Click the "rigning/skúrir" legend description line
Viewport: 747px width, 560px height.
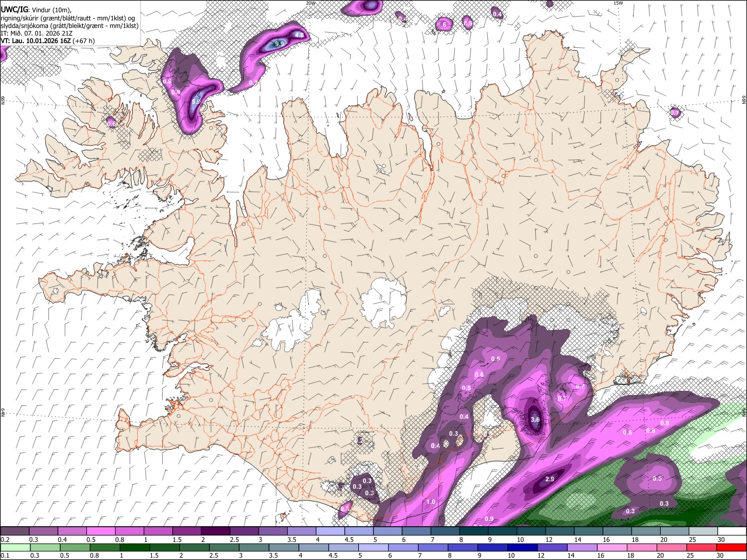click(68, 17)
